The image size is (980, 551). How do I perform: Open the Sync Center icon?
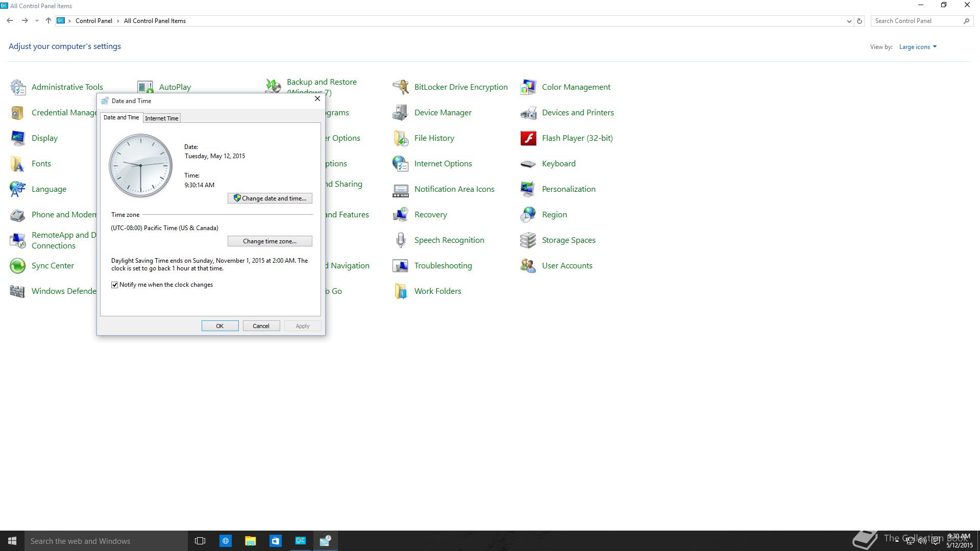coord(18,266)
